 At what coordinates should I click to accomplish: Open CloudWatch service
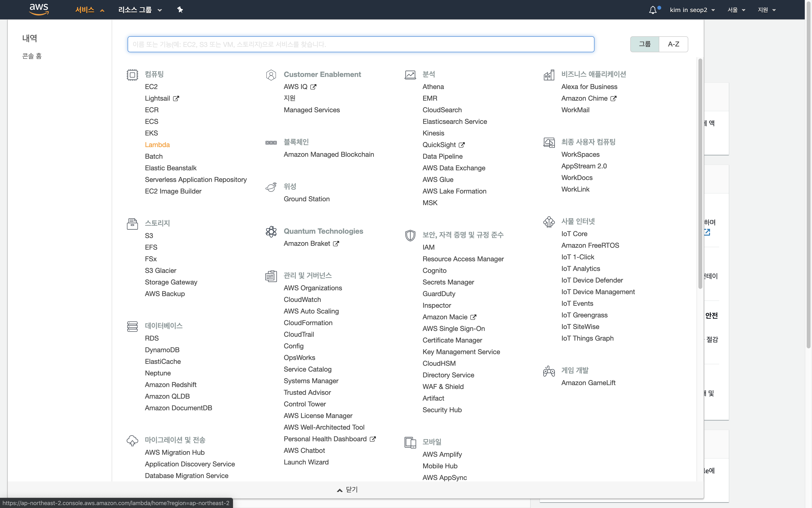point(302,300)
